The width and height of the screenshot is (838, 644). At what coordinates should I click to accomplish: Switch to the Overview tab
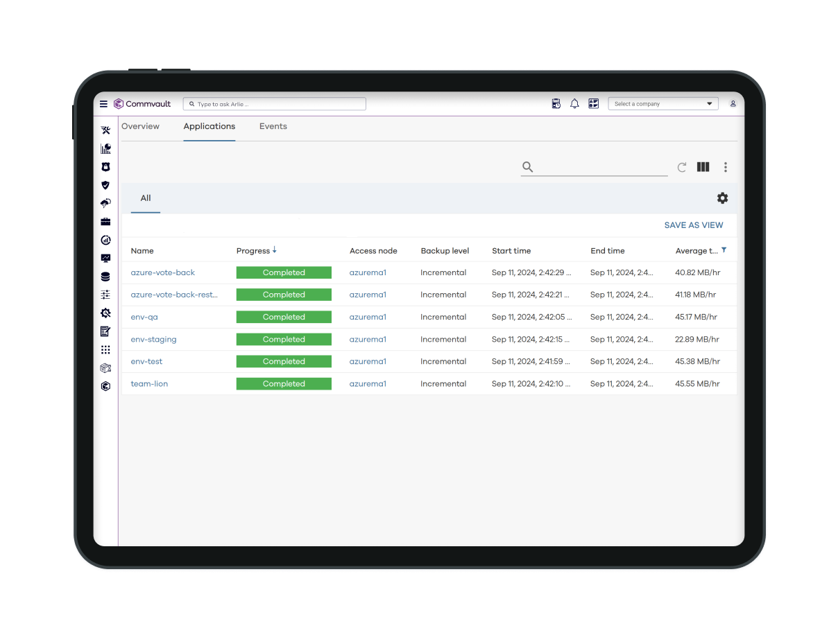(141, 126)
